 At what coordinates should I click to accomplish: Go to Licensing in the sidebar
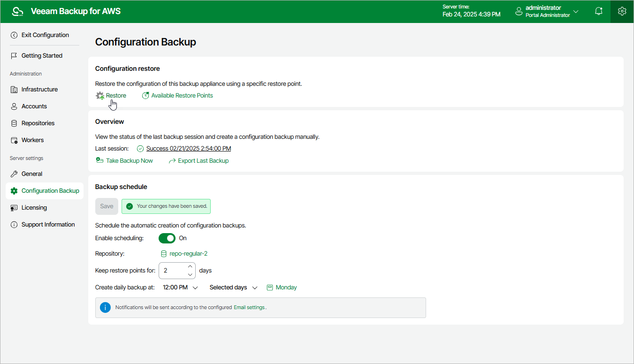pyautogui.click(x=34, y=208)
